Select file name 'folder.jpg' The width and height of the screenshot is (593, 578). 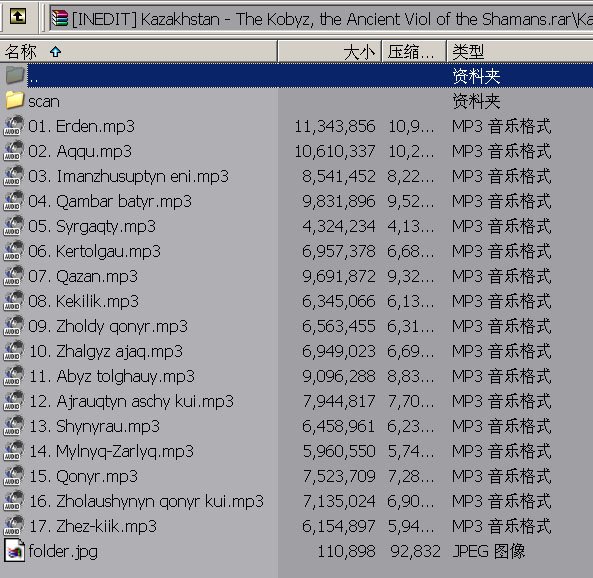[63, 551]
